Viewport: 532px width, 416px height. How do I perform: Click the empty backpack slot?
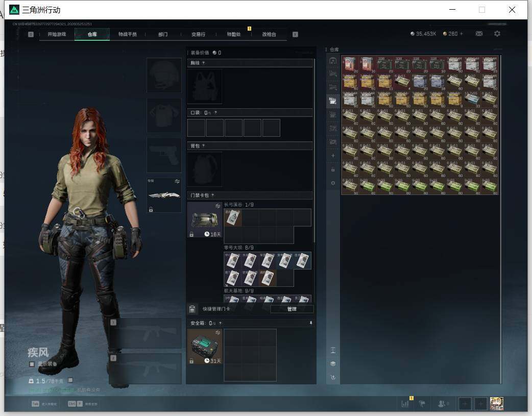click(205, 169)
